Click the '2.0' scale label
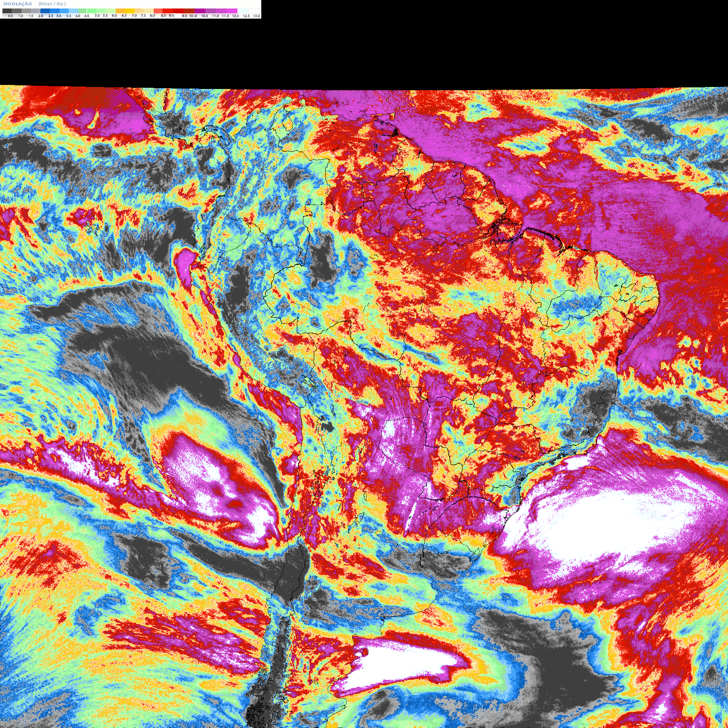728x728 pixels. pyautogui.click(x=41, y=16)
